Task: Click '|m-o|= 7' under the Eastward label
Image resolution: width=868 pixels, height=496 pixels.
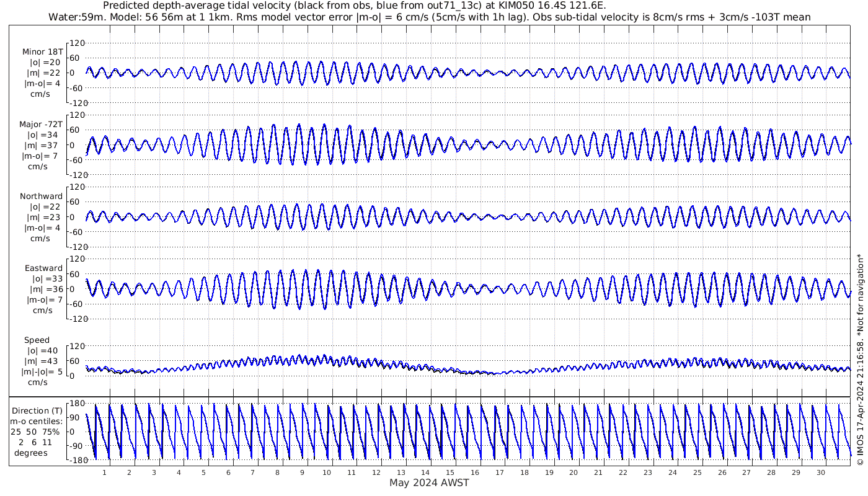Action: pyautogui.click(x=45, y=300)
